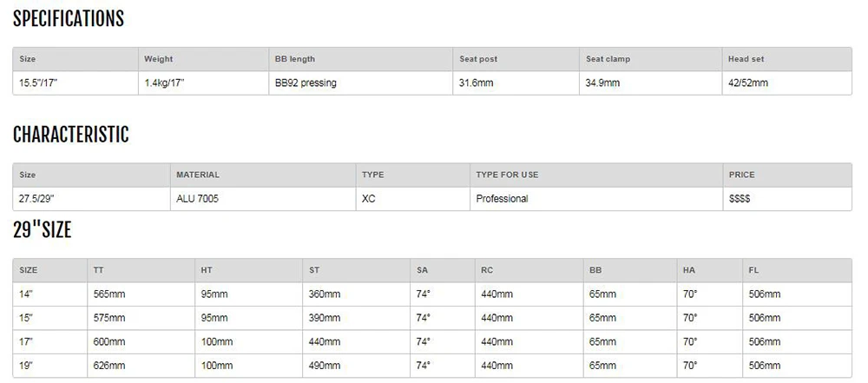This screenshot has height=383, width=868.
Task: Click the 29" SIZE heading
Action: coord(42,229)
